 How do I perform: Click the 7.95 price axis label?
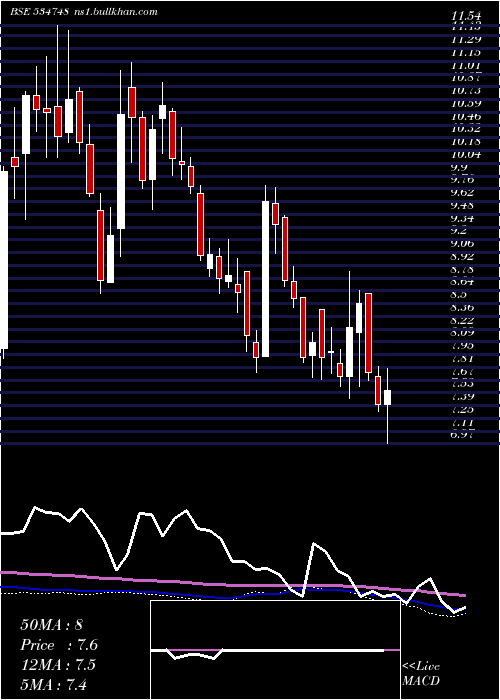(462, 346)
